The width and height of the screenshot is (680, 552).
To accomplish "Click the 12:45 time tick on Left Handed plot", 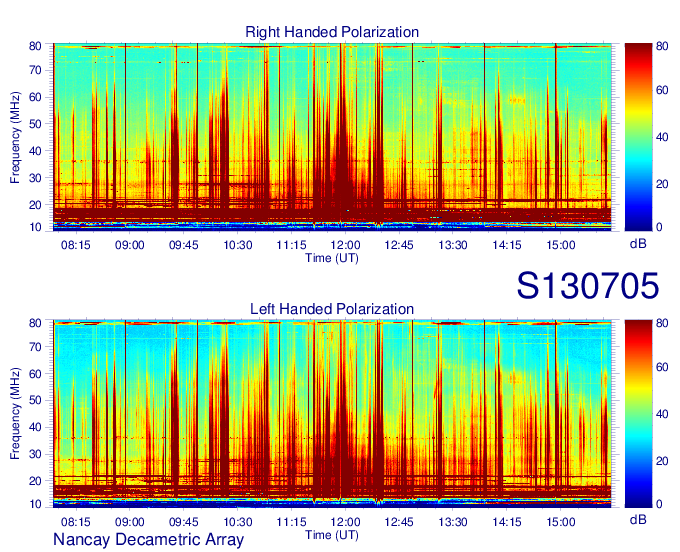I will 399,522.
